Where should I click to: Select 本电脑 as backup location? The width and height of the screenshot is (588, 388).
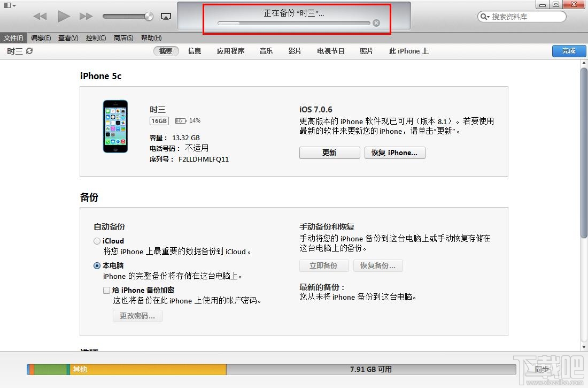point(97,265)
